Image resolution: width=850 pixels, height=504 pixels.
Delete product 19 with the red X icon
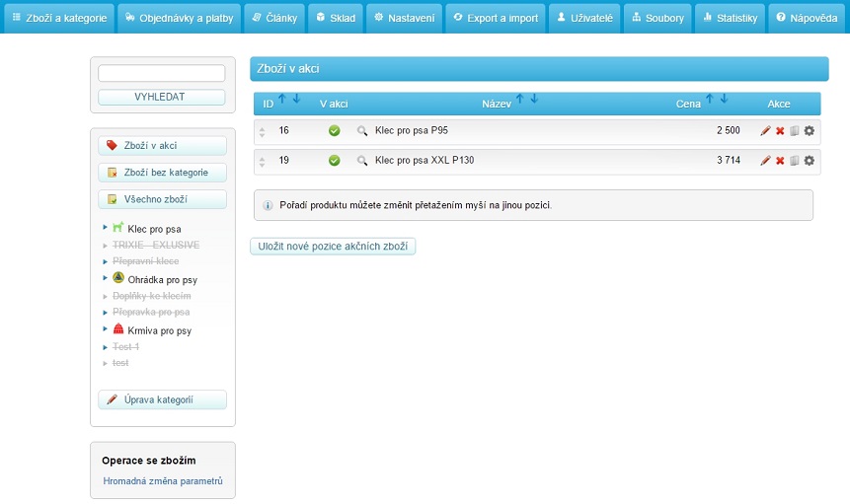[780, 161]
